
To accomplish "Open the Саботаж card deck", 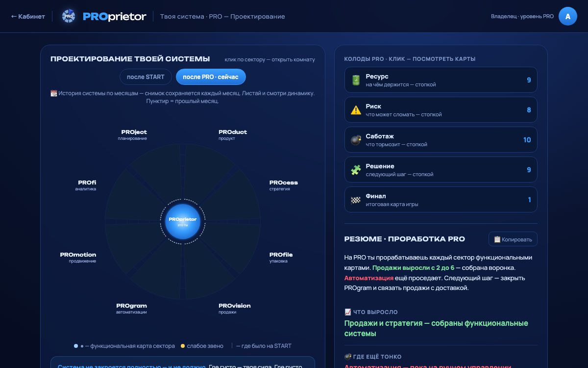I will click(x=441, y=140).
